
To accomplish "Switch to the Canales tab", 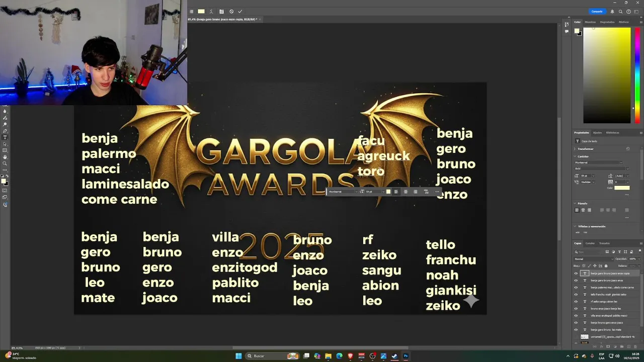I will pos(590,243).
